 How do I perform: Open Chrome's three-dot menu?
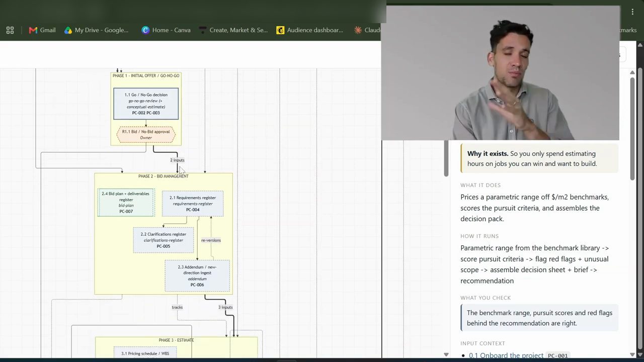pyautogui.click(x=632, y=12)
